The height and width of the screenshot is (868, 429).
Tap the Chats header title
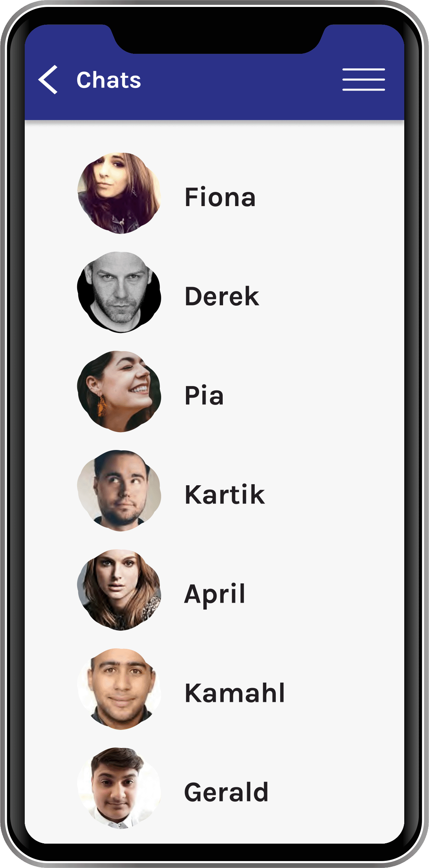click(x=108, y=80)
